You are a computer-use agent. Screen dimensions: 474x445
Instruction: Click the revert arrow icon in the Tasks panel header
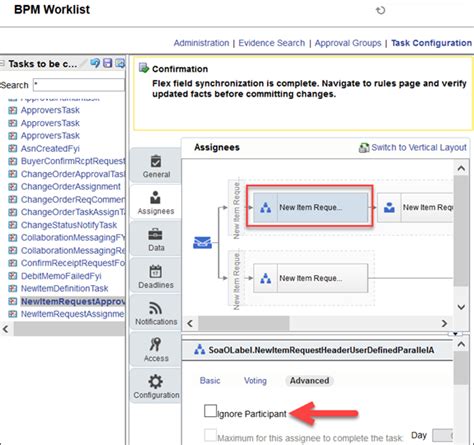point(95,63)
